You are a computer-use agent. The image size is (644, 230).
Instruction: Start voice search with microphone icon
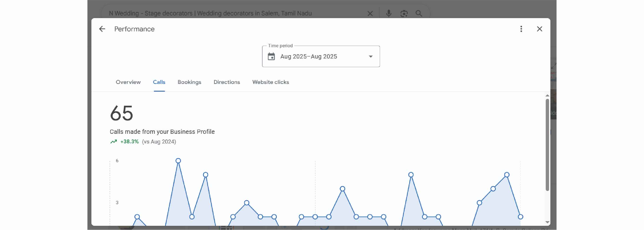tap(389, 13)
